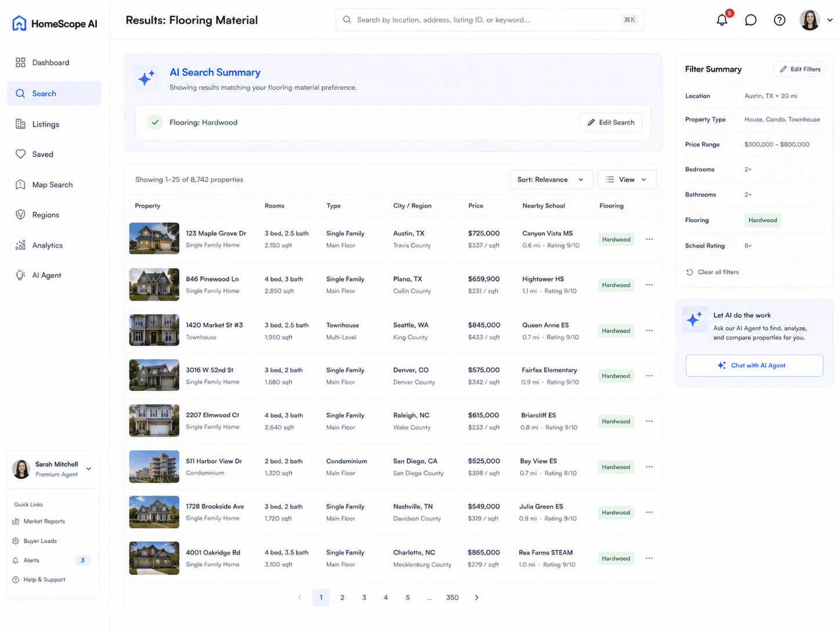Open Saved properties

click(54, 154)
